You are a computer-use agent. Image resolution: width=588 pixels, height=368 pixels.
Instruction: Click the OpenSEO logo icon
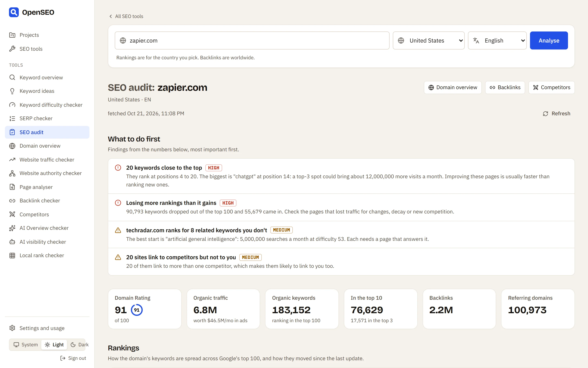pyautogui.click(x=14, y=12)
